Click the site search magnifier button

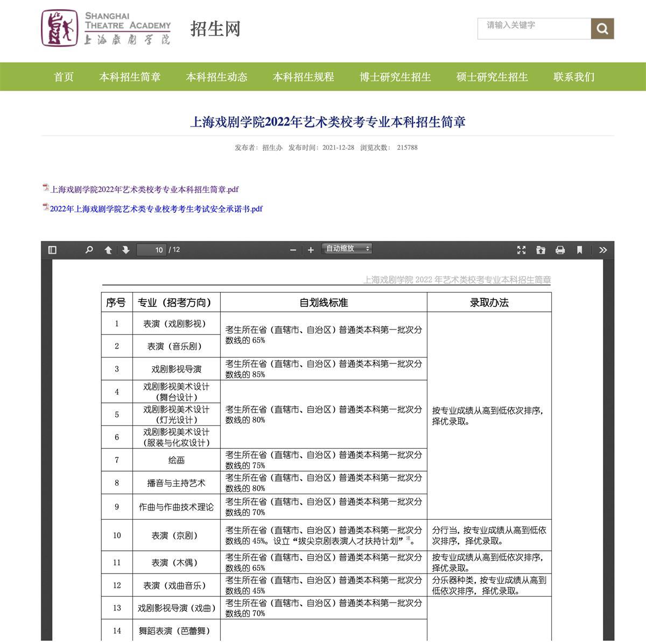tap(602, 29)
